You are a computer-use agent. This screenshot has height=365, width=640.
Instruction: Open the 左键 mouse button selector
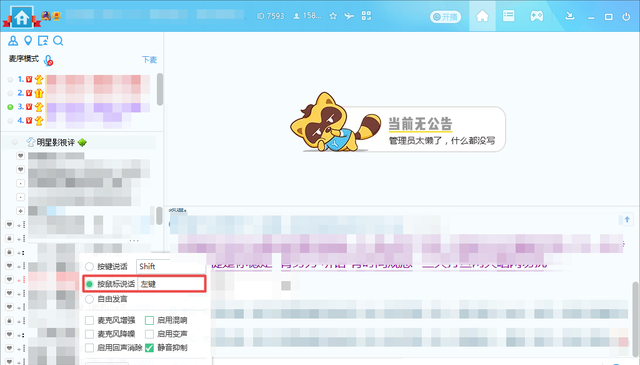coord(171,284)
